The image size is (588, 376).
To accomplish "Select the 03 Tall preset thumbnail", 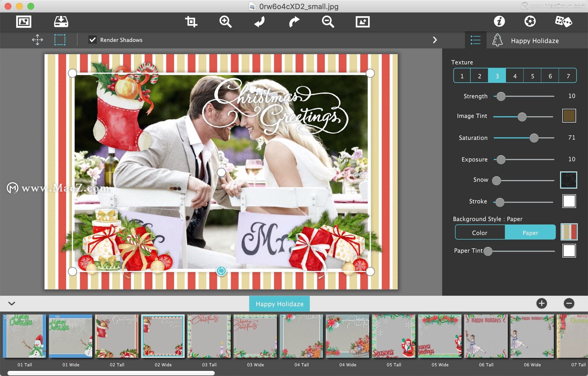I will [x=209, y=336].
